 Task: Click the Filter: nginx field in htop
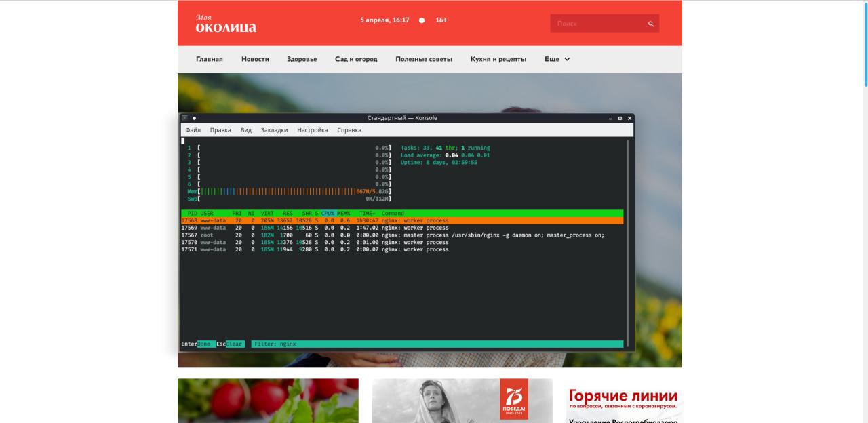pyautogui.click(x=437, y=344)
